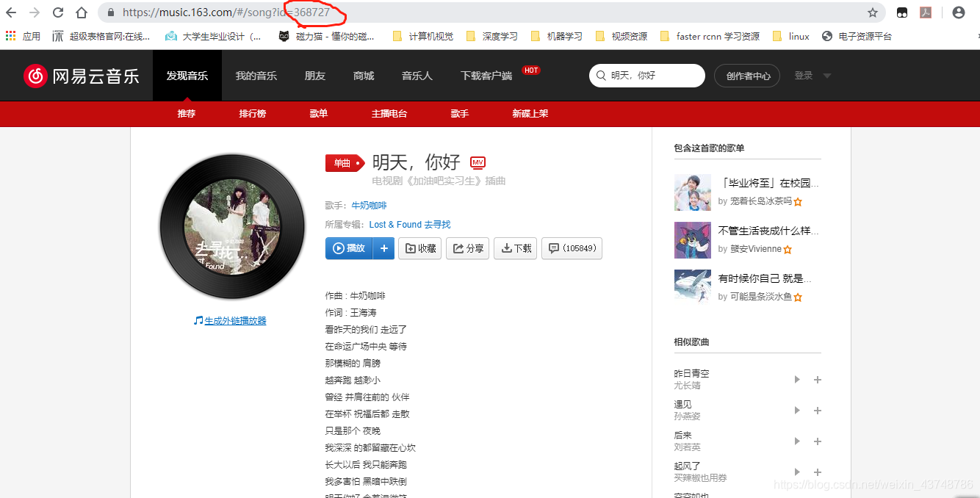Click the plus button beside 播放

(383, 248)
